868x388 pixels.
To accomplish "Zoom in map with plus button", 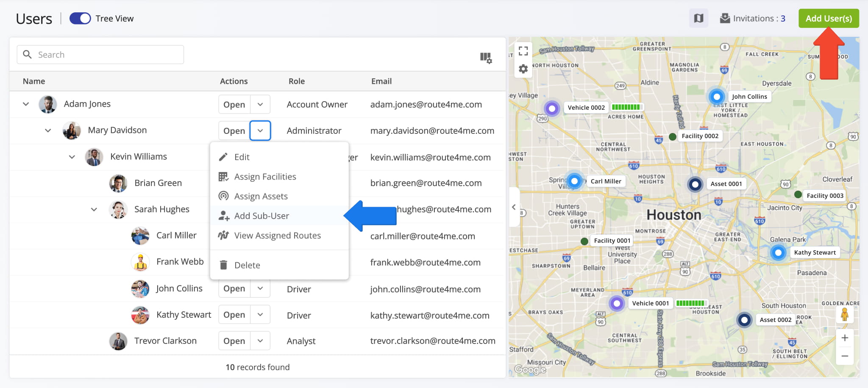I will [844, 338].
